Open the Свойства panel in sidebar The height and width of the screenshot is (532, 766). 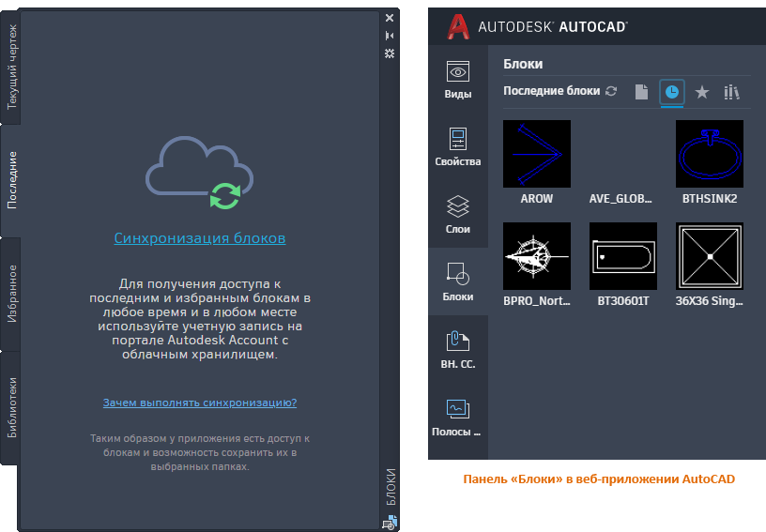click(458, 146)
